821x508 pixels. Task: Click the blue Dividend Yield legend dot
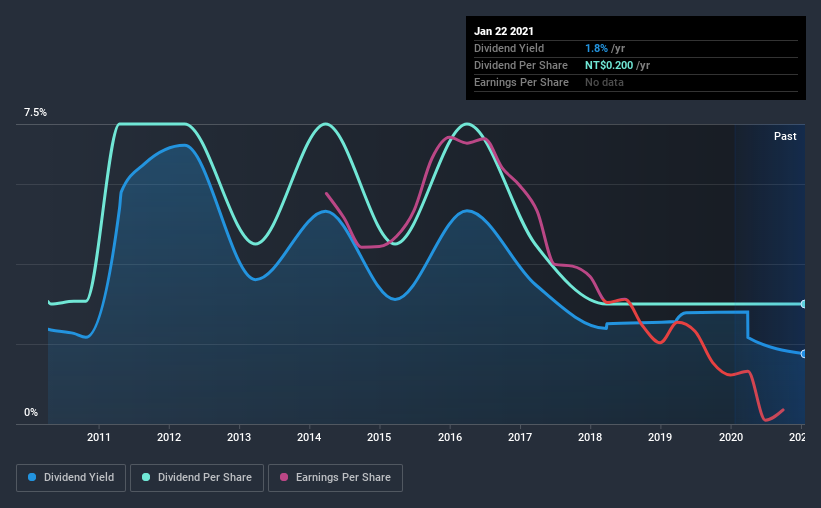point(32,477)
